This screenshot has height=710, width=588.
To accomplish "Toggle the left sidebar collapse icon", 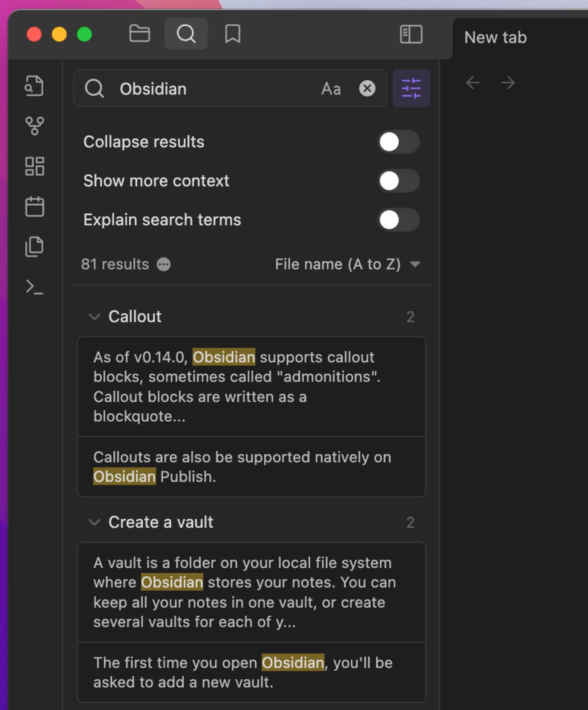I will [x=411, y=34].
